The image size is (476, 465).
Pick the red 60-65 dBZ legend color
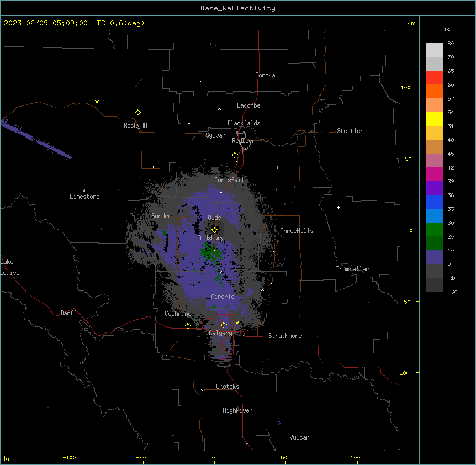pyautogui.click(x=434, y=78)
